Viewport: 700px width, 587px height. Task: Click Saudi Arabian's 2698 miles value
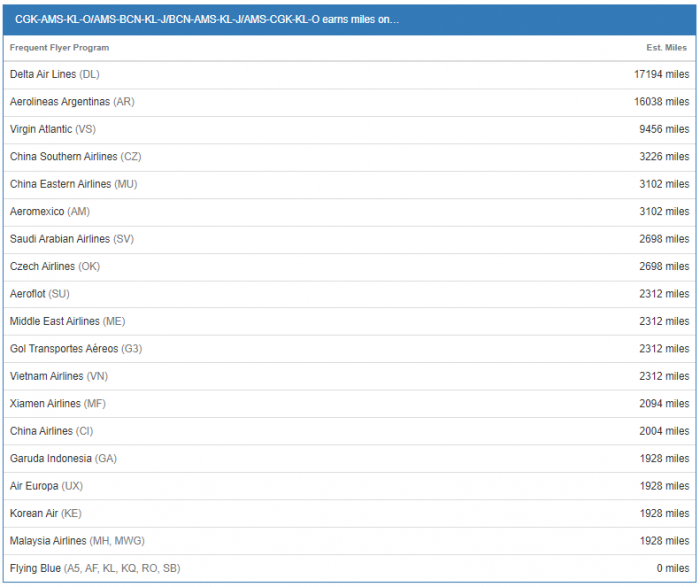click(664, 239)
